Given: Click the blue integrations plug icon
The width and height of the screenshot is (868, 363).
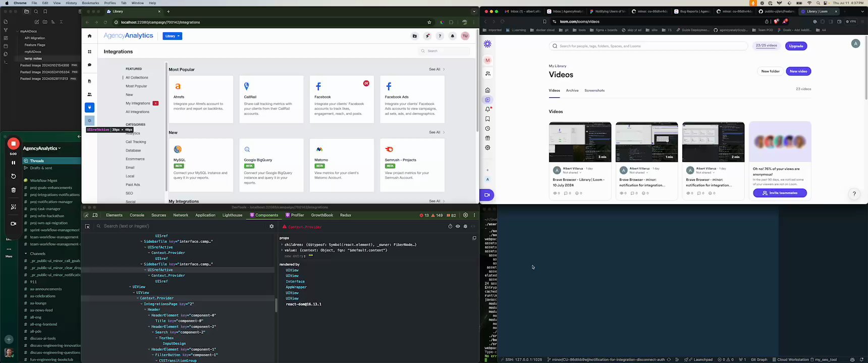Looking at the screenshot, I should pyautogui.click(x=90, y=107).
